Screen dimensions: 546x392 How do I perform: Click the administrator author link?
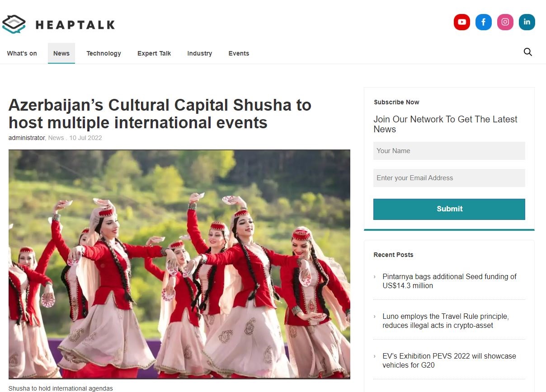(27, 138)
